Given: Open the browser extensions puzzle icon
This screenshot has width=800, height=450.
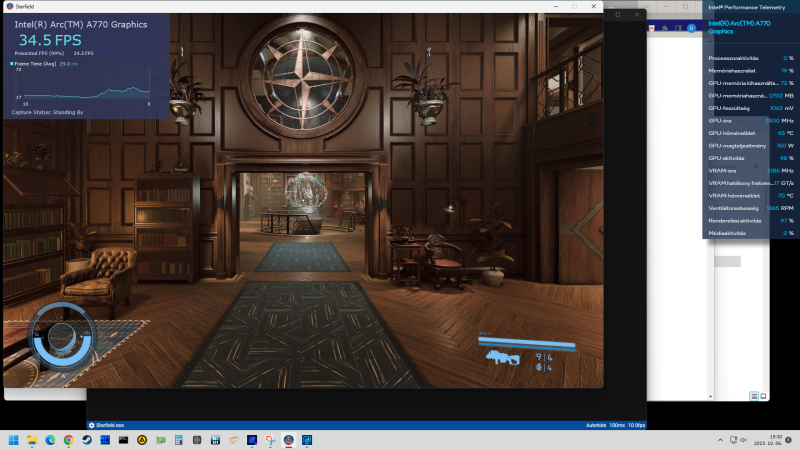Looking at the screenshot, I should click(665, 28).
